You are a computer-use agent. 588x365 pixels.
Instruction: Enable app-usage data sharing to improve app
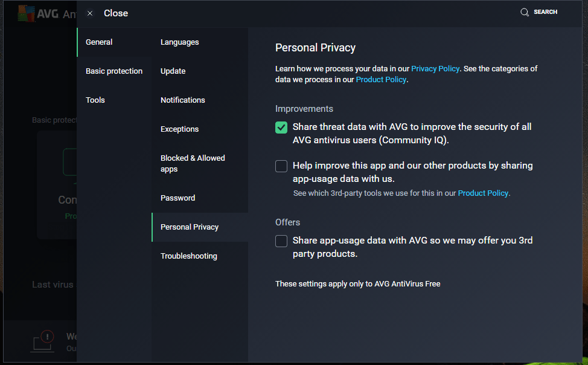281,166
